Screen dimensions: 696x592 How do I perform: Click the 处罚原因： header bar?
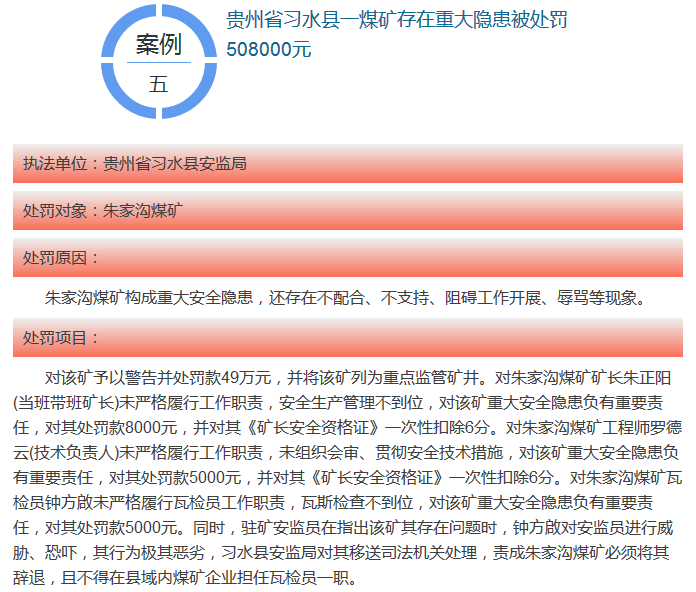348,257
